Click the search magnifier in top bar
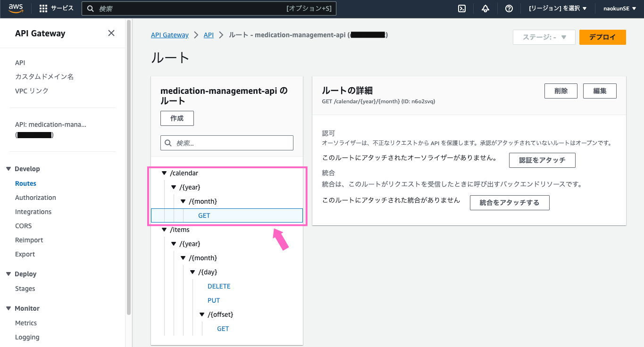644x347 pixels. pyautogui.click(x=90, y=8)
